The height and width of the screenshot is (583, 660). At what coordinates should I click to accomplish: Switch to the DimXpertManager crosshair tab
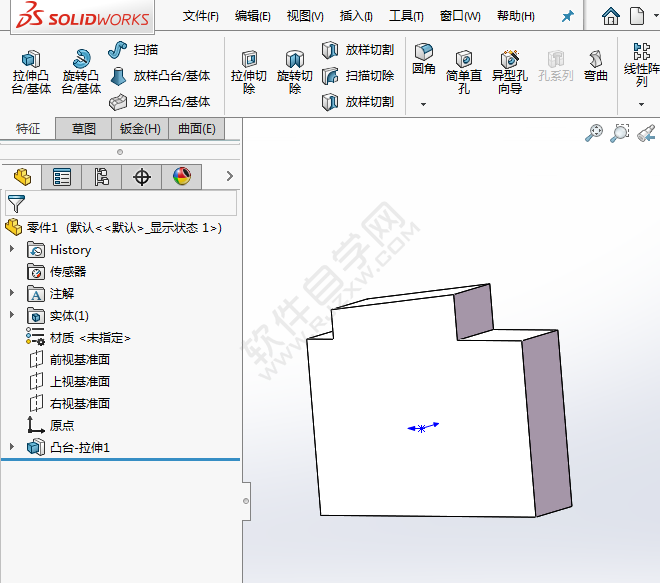coord(142,177)
